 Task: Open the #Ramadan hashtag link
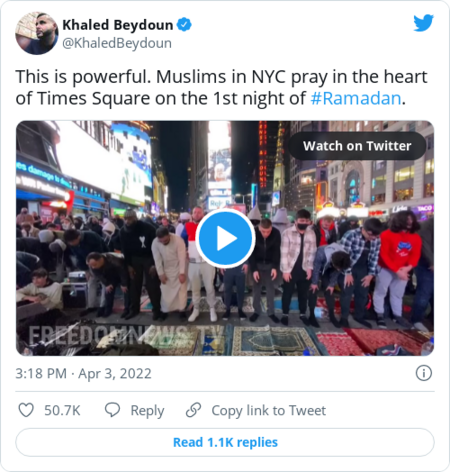(x=356, y=98)
